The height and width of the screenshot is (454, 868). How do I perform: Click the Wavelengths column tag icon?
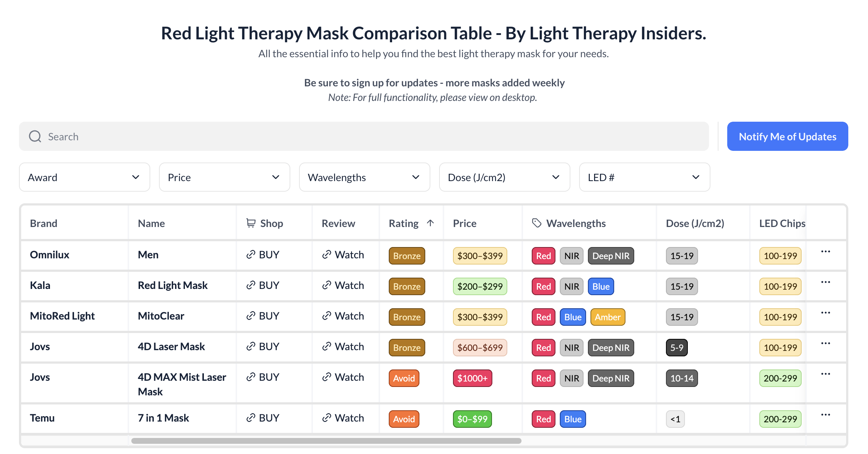click(536, 223)
